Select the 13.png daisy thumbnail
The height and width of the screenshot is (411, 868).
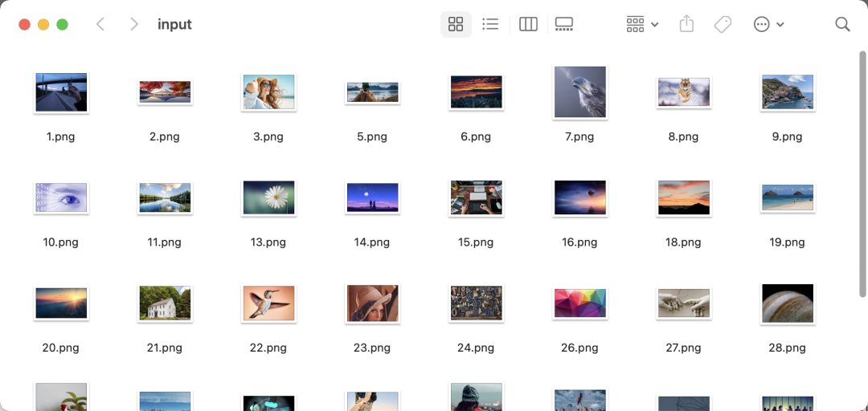[x=268, y=198]
